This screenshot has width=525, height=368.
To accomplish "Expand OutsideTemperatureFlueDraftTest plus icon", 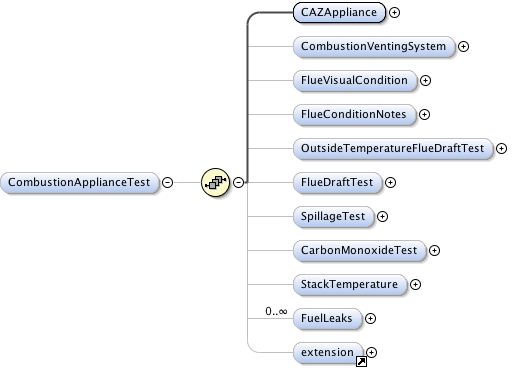I will coord(501,148).
